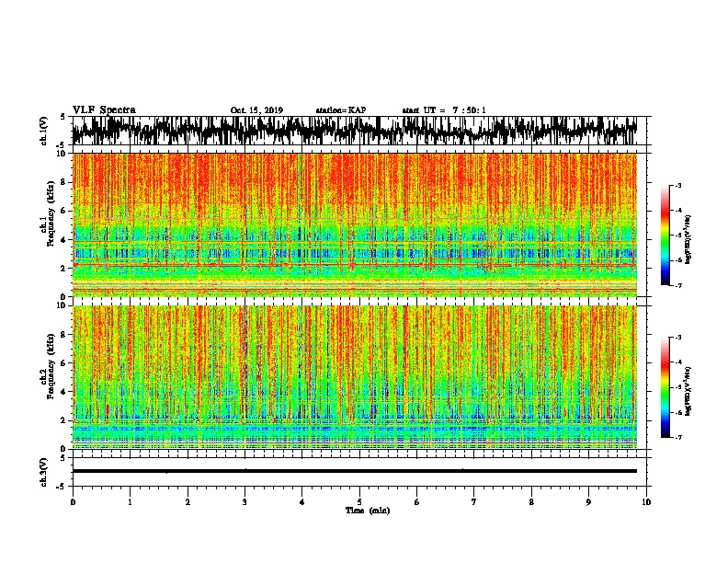Click the ch.2 spectrogram color bar
Viewport: 728px width, 563px height.
[x=665, y=387]
